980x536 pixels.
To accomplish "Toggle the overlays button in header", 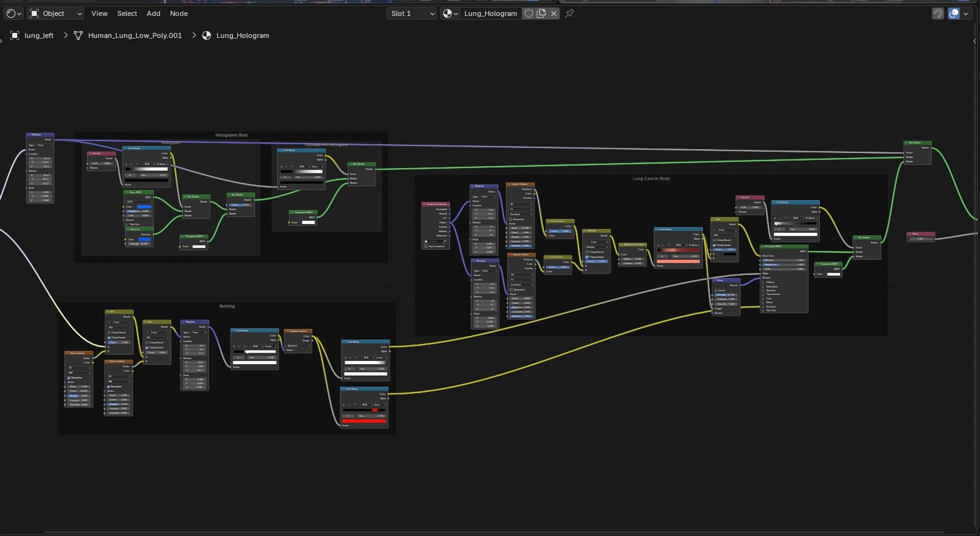I will tap(953, 13).
